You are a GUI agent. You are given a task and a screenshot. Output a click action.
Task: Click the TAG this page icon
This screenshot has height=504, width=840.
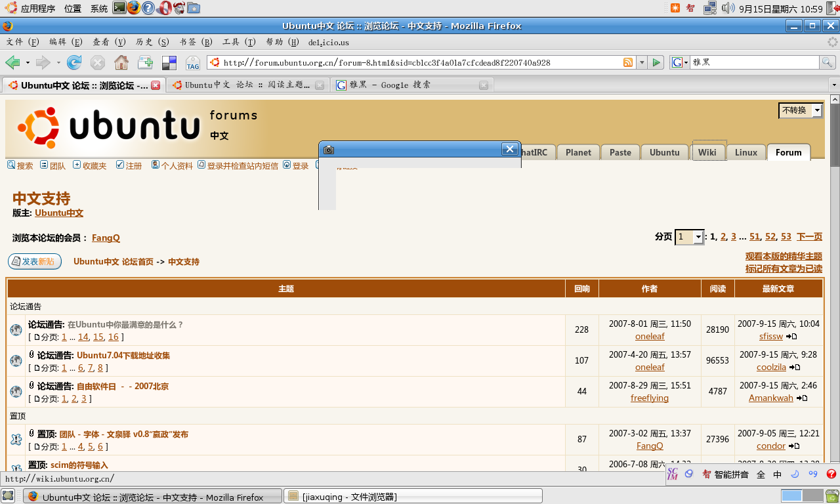pos(193,62)
